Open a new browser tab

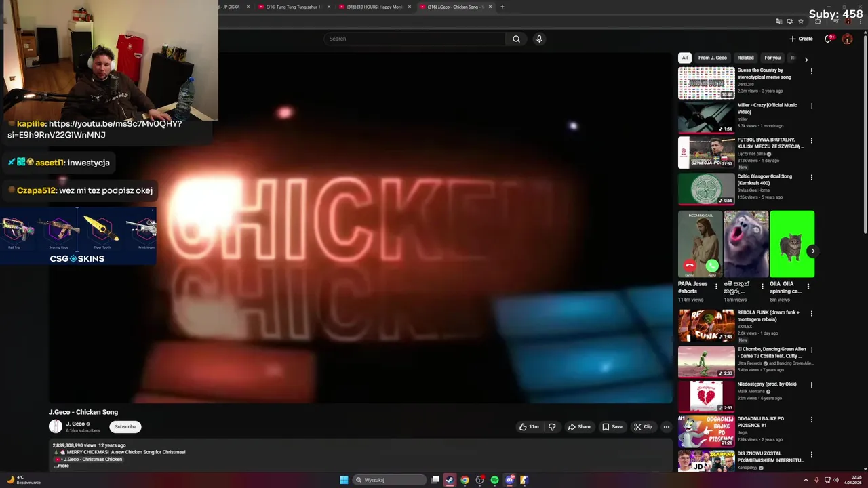pos(502,7)
